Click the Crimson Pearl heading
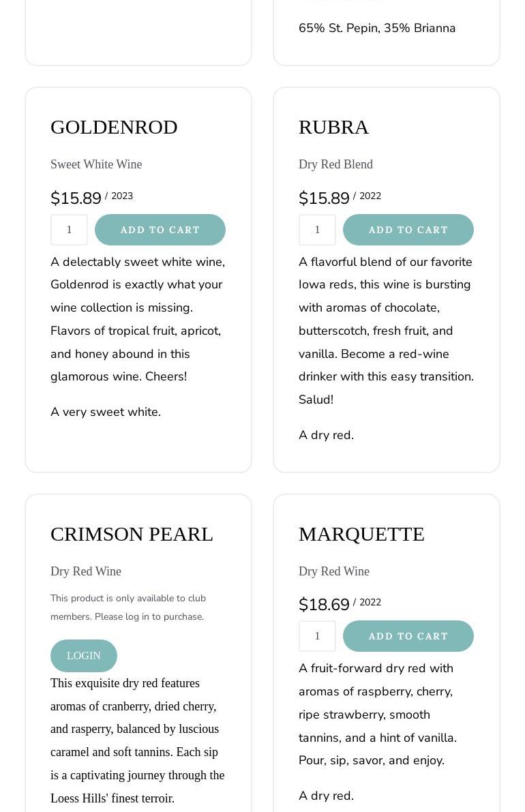 (x=132, y=534)
